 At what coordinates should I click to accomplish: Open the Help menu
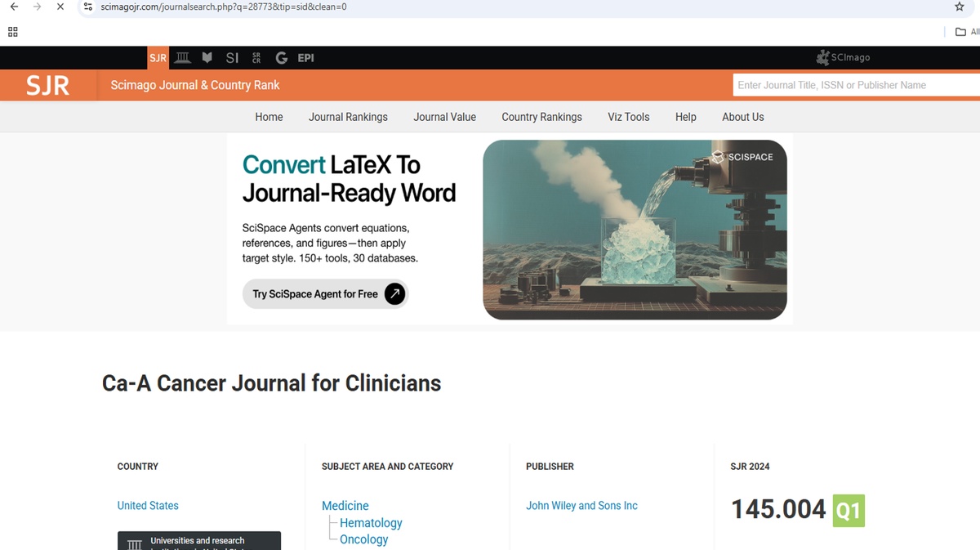point(685,117)
